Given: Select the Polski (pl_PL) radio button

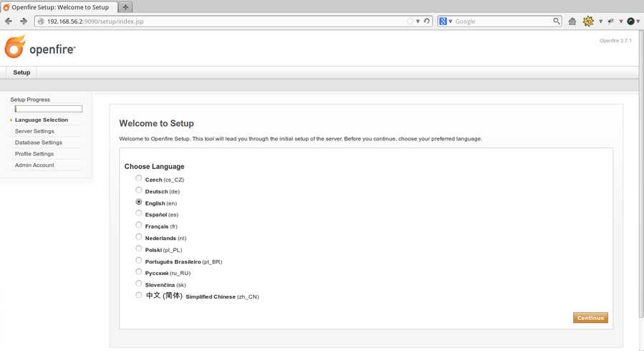Looking at the screenshot, I should [139, 249].
